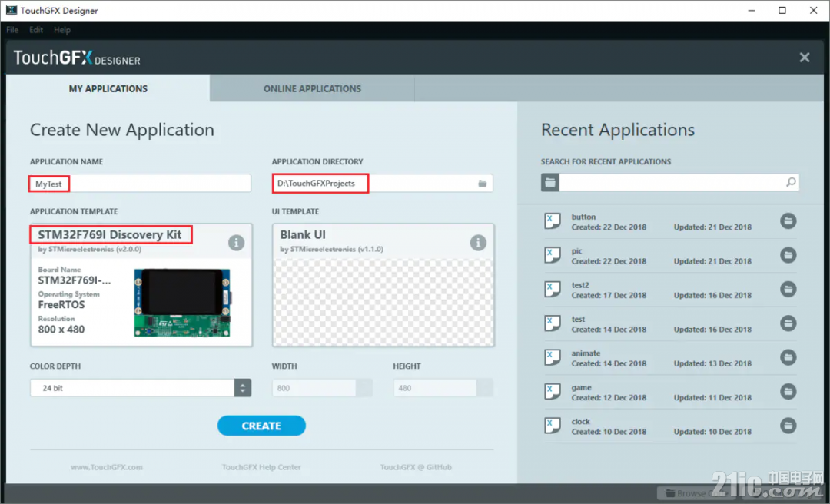Click the Height value stepper

(x=485, y=388)
